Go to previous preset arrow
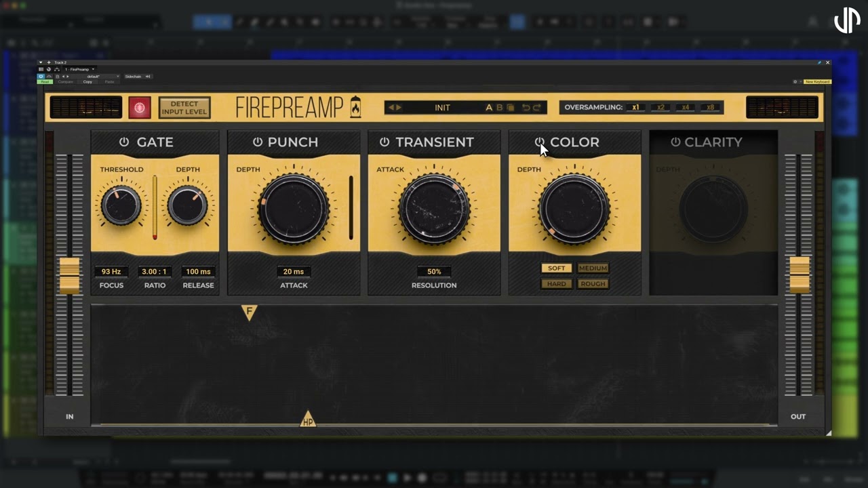 (x=391, y=107)
